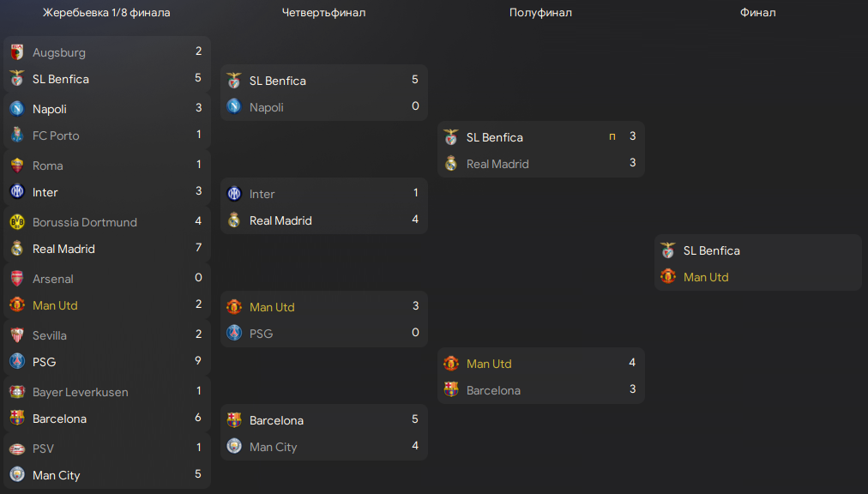Open Napoli in round of 16

(49, 109)
